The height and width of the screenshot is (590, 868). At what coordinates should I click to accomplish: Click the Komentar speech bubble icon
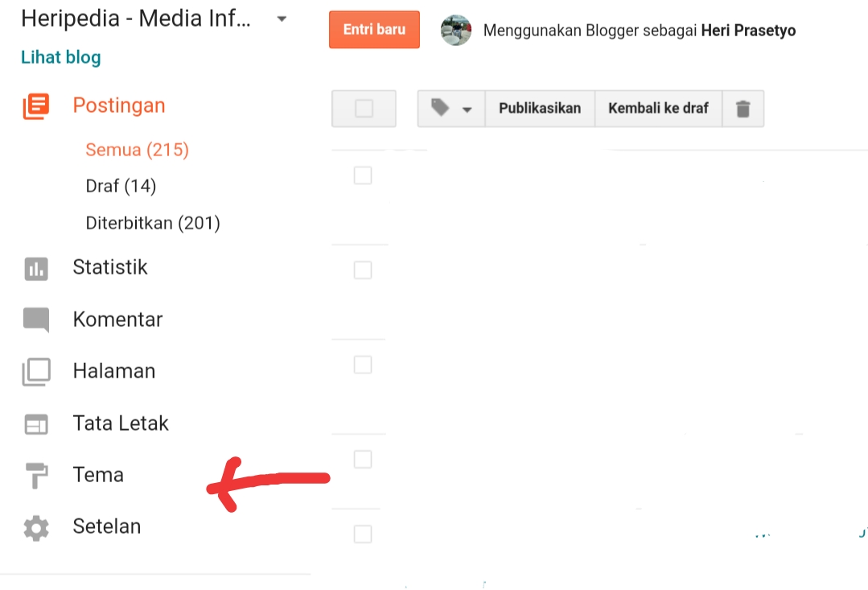click(36, 320)
